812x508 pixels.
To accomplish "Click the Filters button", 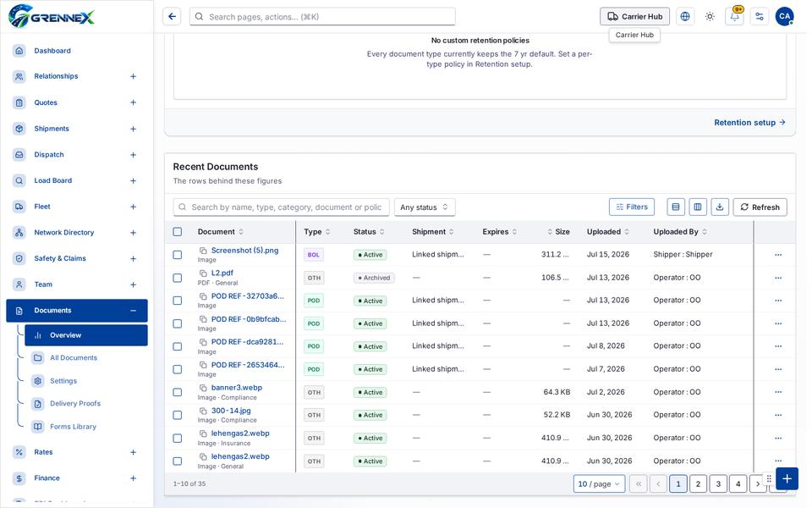I will [632, 207].
